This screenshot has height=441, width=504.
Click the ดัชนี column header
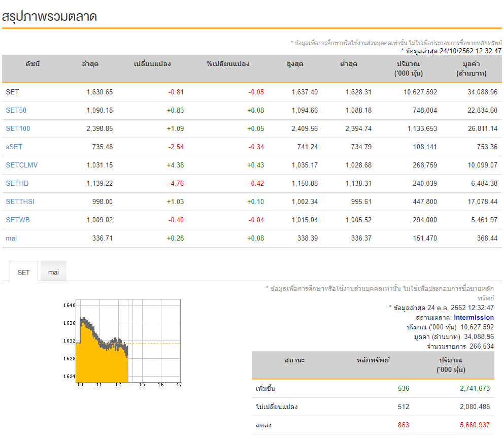[x=33, y=63]
